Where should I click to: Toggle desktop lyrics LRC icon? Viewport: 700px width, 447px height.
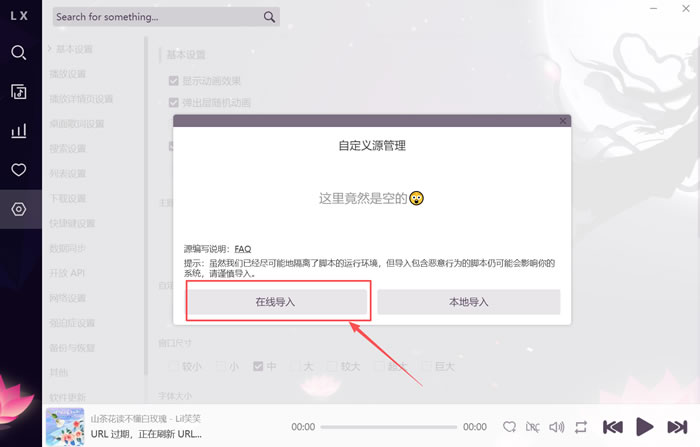tap(532, 427)
